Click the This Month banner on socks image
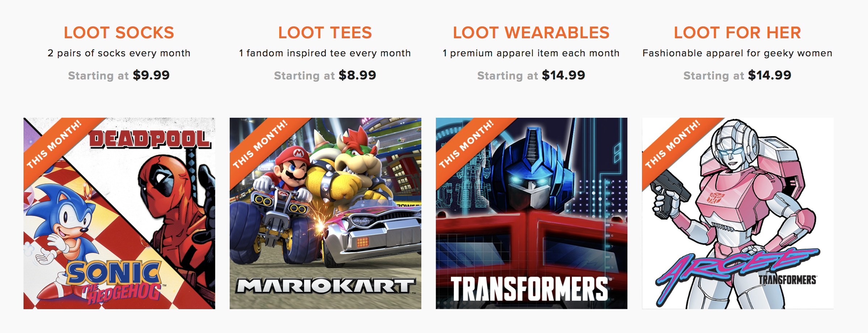 pos(54,144)
